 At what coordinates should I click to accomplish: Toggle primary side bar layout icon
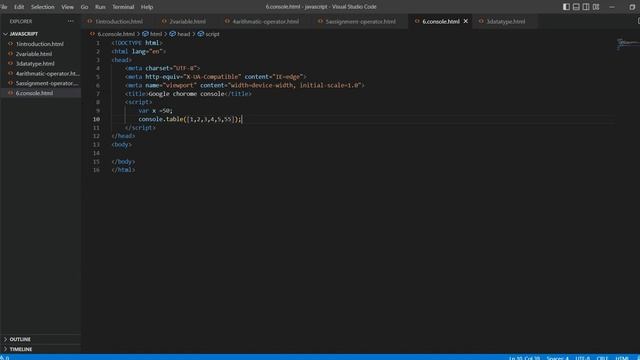coord(566,7)
